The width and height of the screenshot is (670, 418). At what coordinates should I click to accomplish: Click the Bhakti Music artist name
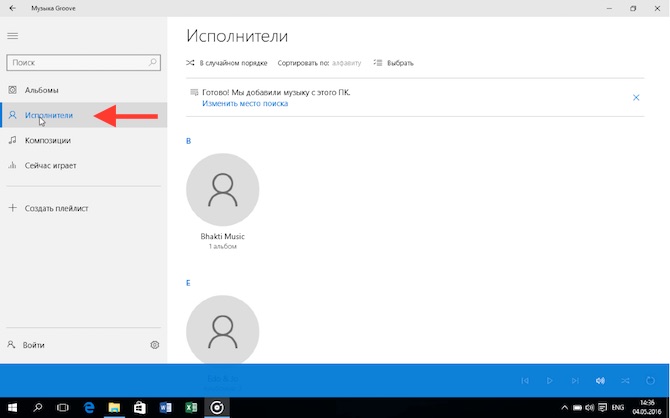pos(223,236)
